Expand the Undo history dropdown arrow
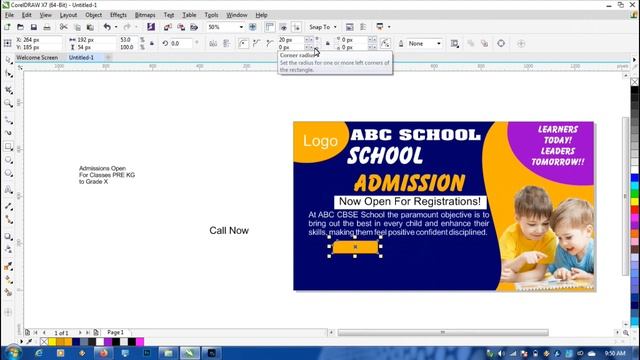 (x=116, y=27)
